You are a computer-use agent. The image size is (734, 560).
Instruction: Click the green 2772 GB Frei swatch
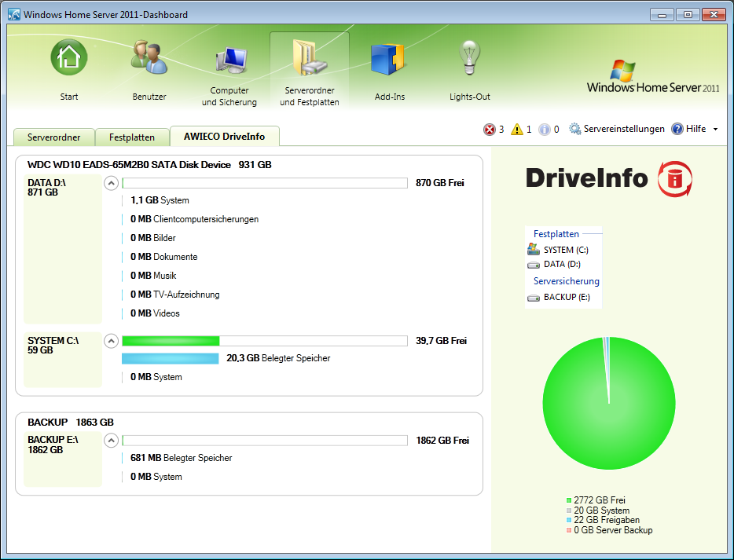[x=569, y=500]
